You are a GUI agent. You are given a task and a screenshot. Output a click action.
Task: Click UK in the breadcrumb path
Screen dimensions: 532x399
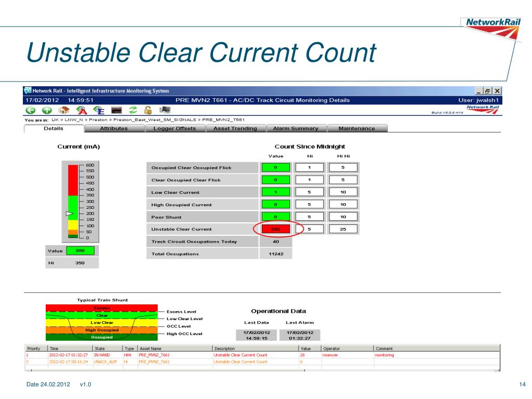point(55,120)
